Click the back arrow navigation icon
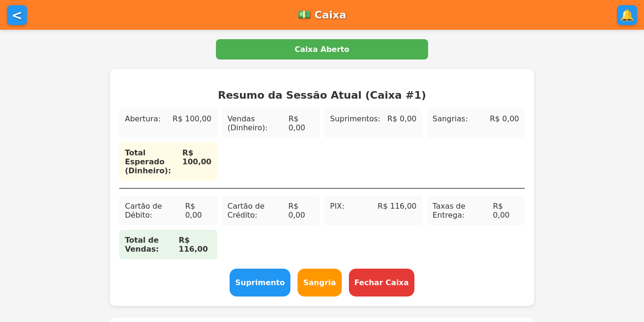This screenshot has height=322, width=644. coord(17,15)
